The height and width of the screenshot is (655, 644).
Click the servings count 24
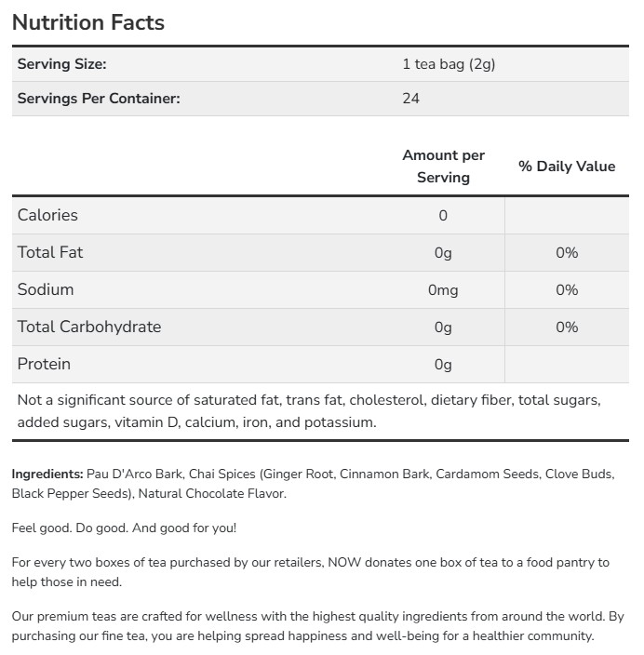pos(410,99)
